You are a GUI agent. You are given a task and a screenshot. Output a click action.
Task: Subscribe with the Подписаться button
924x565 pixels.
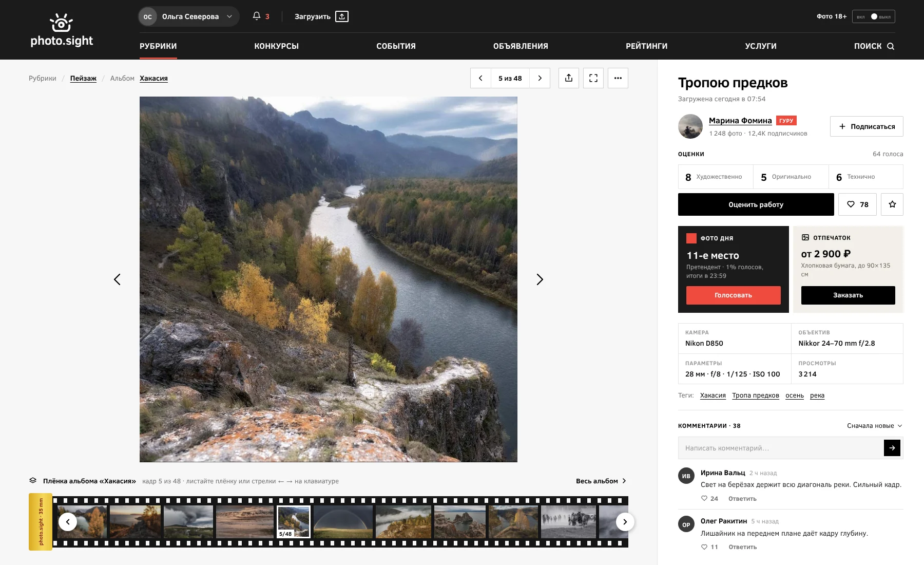pos(867,126)
